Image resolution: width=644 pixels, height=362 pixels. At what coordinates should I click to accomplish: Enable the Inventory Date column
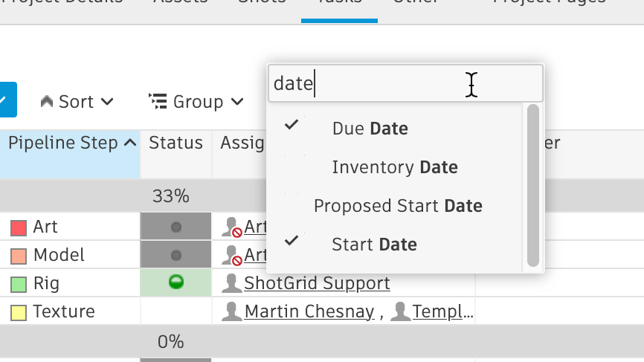[x=394, y=167]
